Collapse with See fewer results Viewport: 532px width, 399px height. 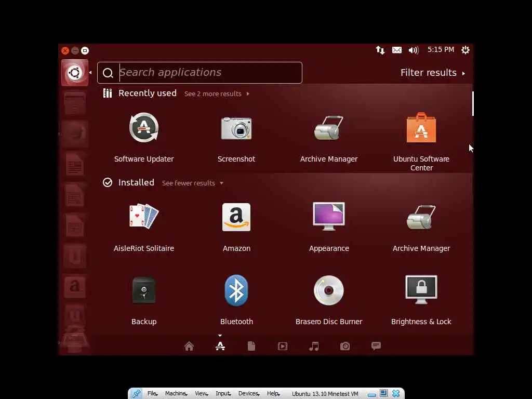coord(192,183)
